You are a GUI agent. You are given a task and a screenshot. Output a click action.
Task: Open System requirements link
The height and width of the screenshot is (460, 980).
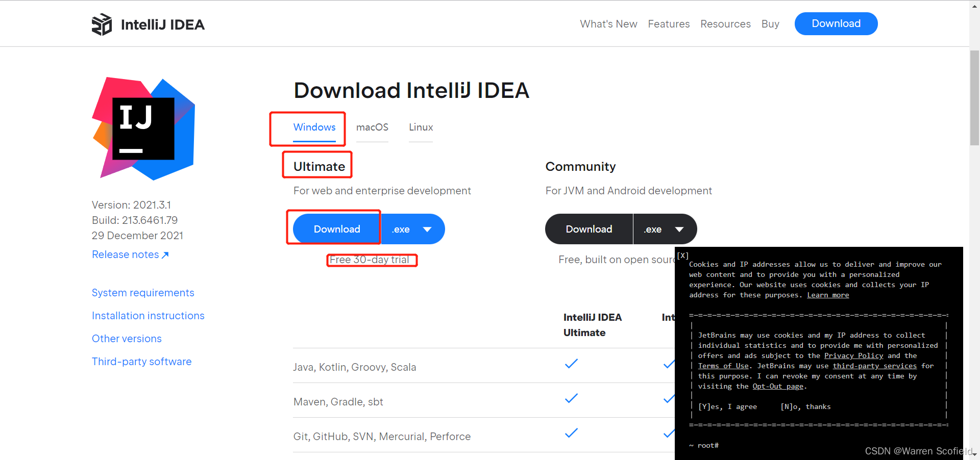pyautogui.click(x=143, y=293)
